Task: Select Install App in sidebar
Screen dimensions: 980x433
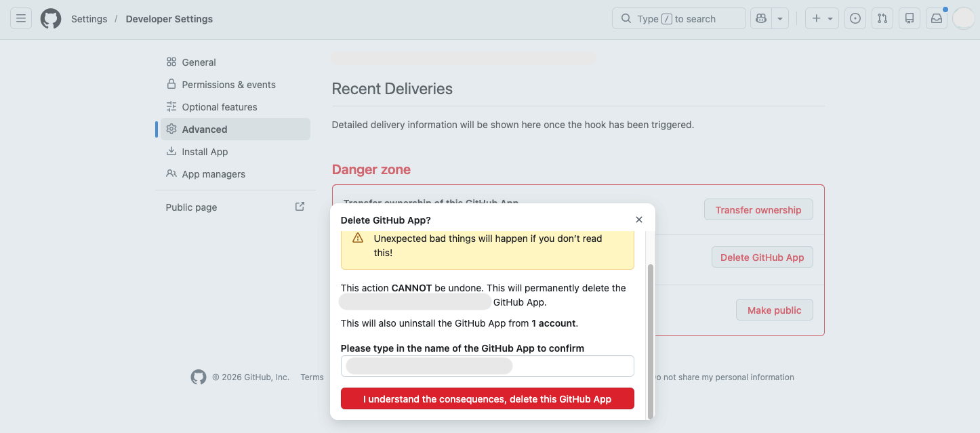Action: [235, 152]
